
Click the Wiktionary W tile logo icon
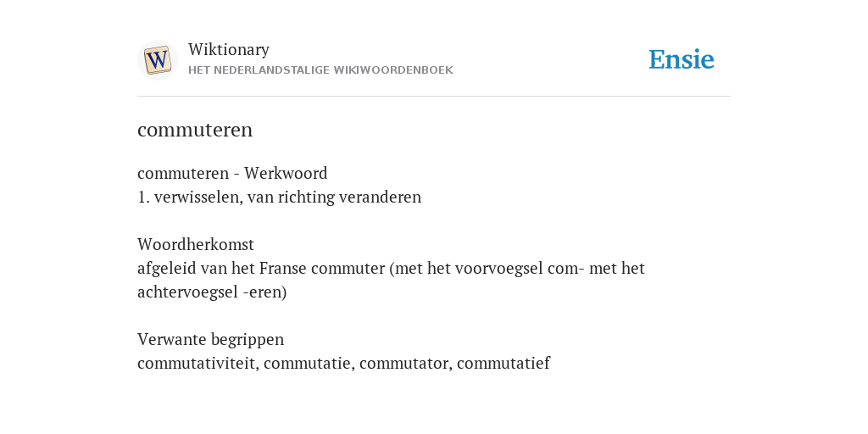pos(157,60)
